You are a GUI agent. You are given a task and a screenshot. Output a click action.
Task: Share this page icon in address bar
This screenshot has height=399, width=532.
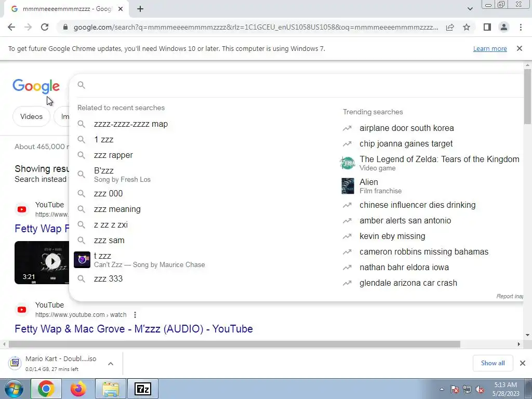coord(450,27)
